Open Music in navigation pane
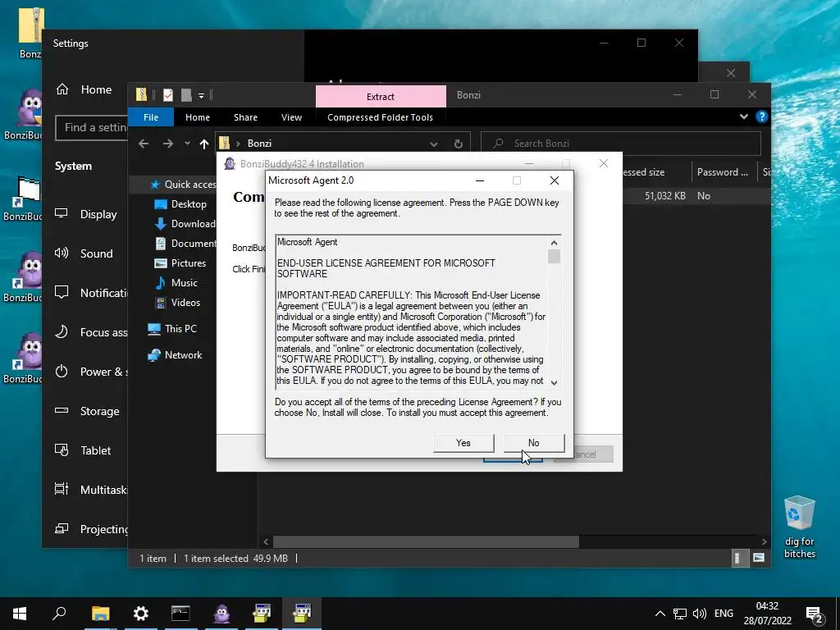Image resolution: width=840 pixels, height=630 pixels. click(176, 283)
